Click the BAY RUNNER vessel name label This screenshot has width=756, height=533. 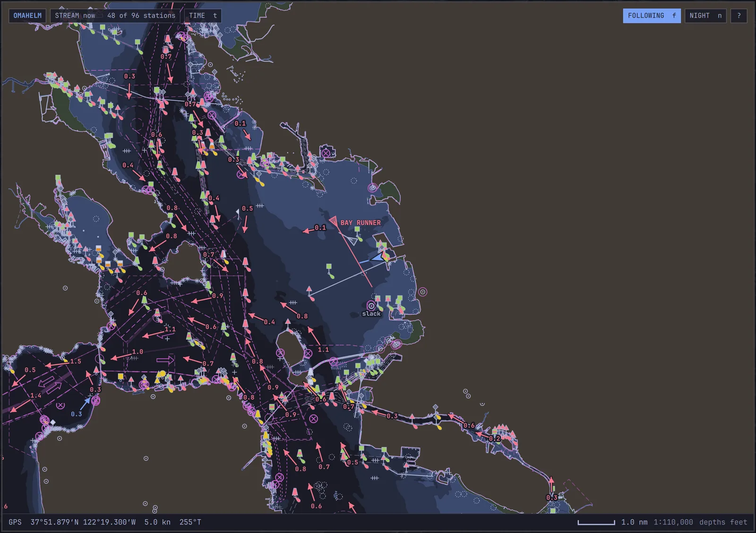tap(361, 223)
